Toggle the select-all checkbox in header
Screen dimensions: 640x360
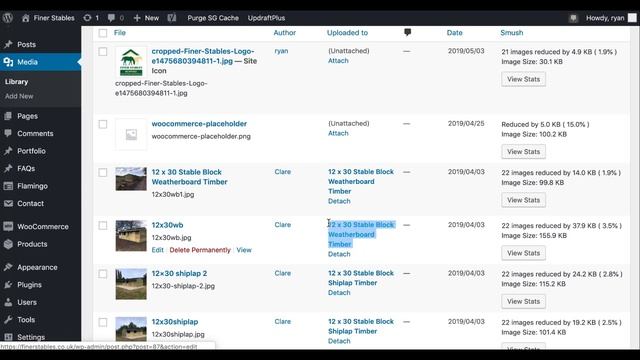tap(103, 33)
